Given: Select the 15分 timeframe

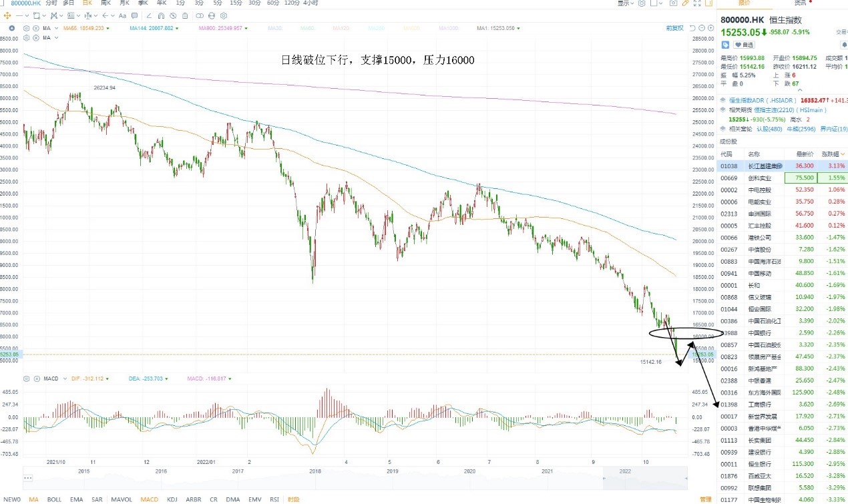Looking at the screenshot, I should point(236,3).
